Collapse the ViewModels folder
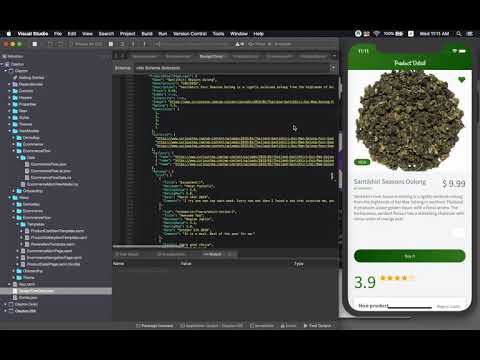The height and width of the screenshot is (360, 480). click(10, 131)
